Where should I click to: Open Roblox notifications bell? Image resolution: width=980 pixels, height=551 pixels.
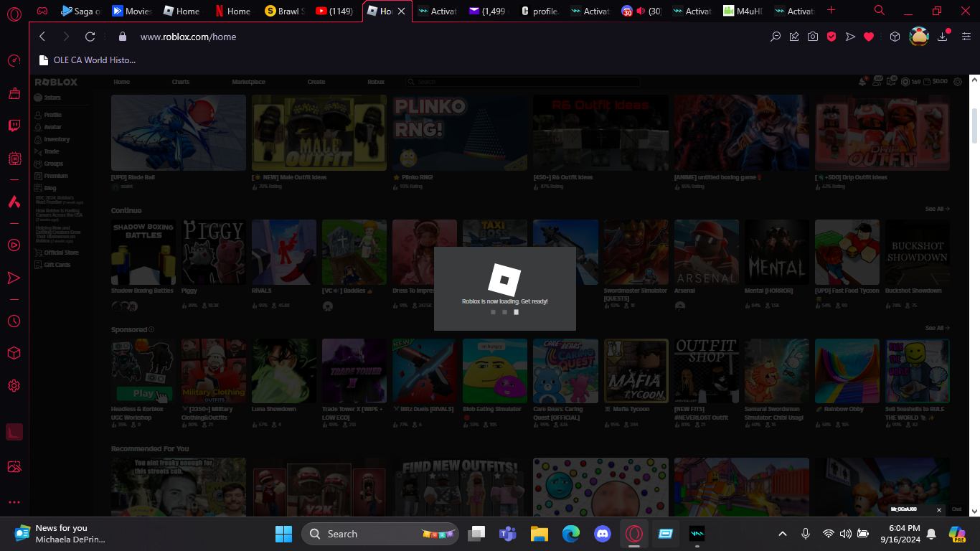pyautogui.click(x=863, y=82)
